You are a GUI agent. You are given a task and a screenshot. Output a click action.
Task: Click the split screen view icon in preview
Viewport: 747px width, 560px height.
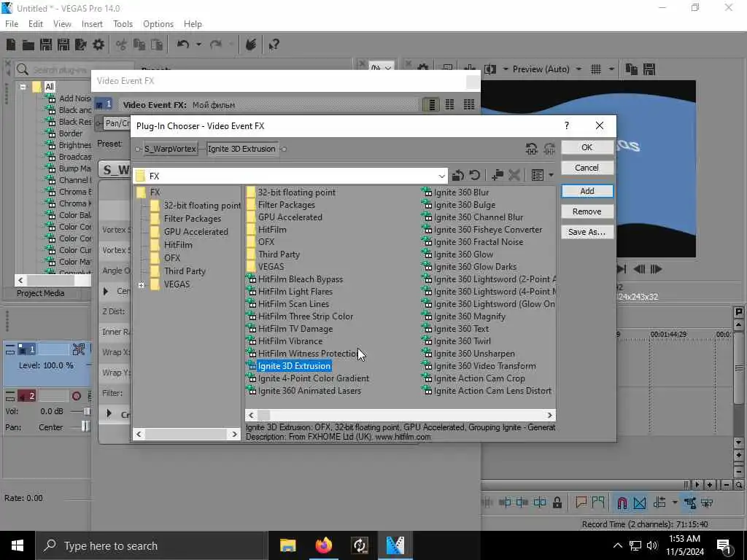tap(490, 69)
